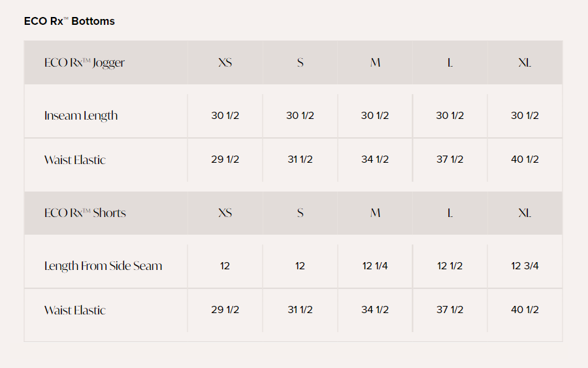This screenshot has height=368, width=588.
Task: Select the Jogger S column header
Action: pos(300,63)
